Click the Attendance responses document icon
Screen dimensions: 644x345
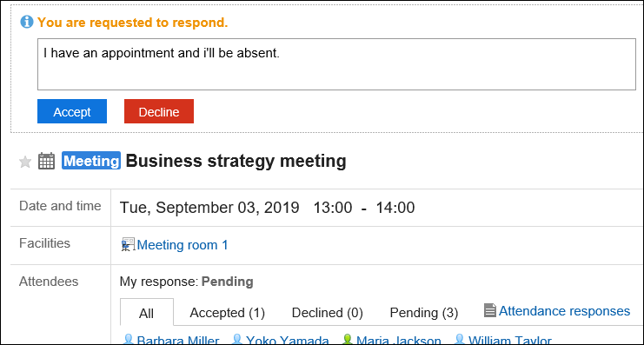click(x=490, y=310)
